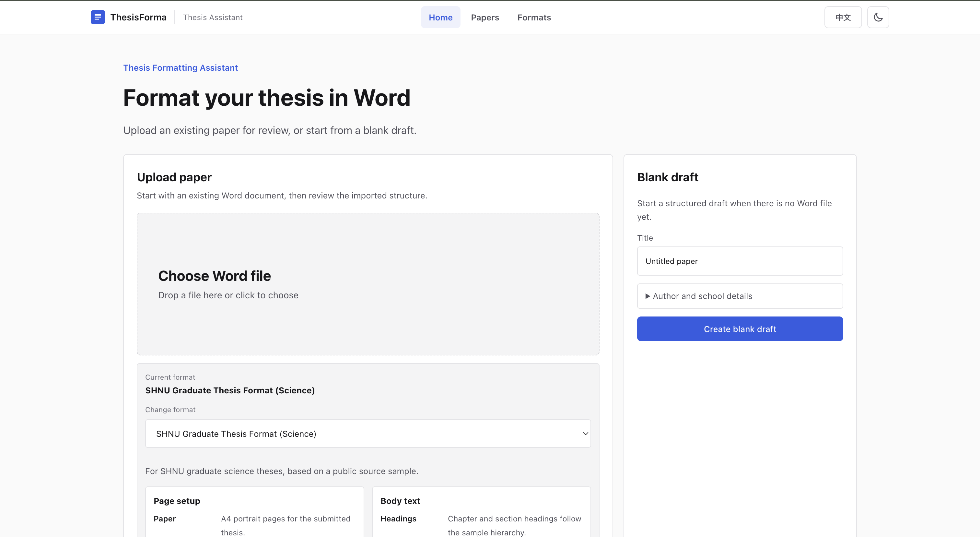Open the Change format dropdown

tap(368, 434)
